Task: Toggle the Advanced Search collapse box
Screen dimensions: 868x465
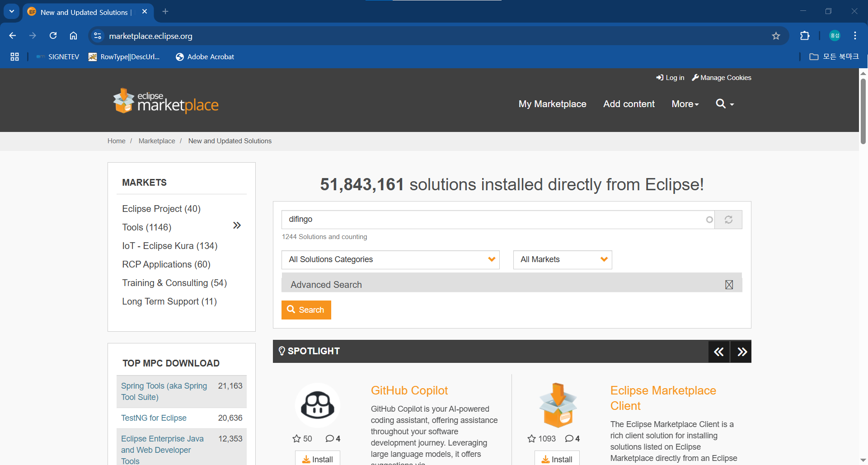Action: click(x=729, y=285)
